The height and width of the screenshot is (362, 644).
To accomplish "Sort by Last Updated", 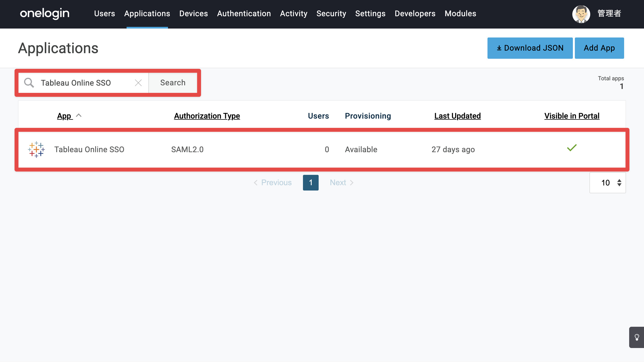I will pos(458,116).
